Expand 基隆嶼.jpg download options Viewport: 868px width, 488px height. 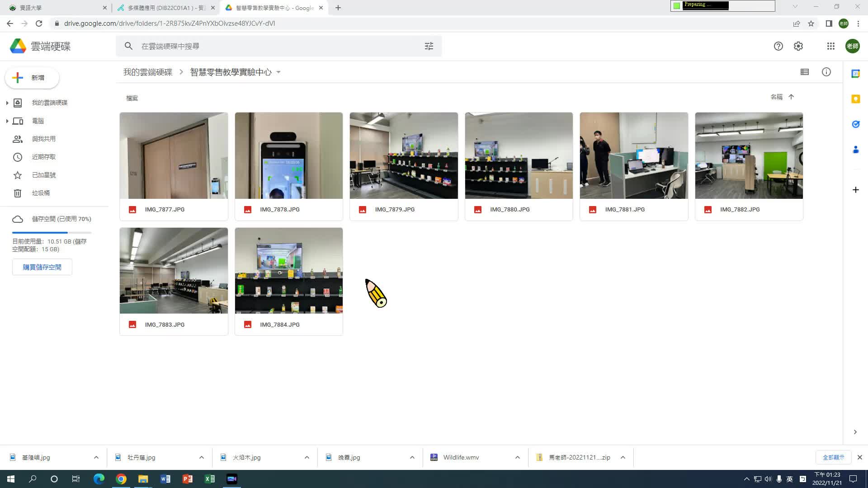click(96, 457)
